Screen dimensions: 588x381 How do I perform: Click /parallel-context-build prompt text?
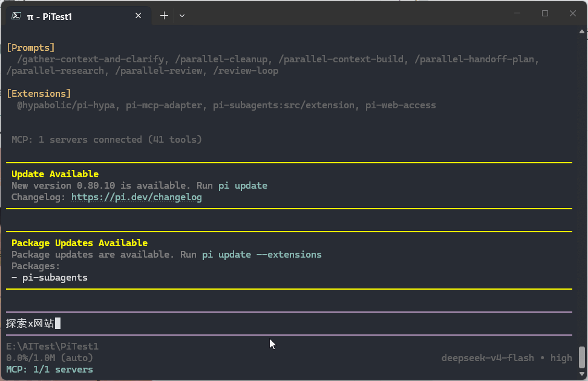point(341,59)
